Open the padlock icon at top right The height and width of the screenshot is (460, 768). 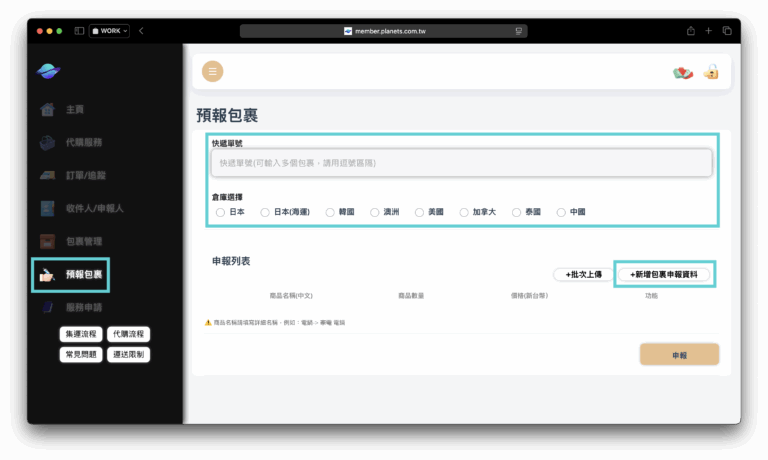point(711,72)
